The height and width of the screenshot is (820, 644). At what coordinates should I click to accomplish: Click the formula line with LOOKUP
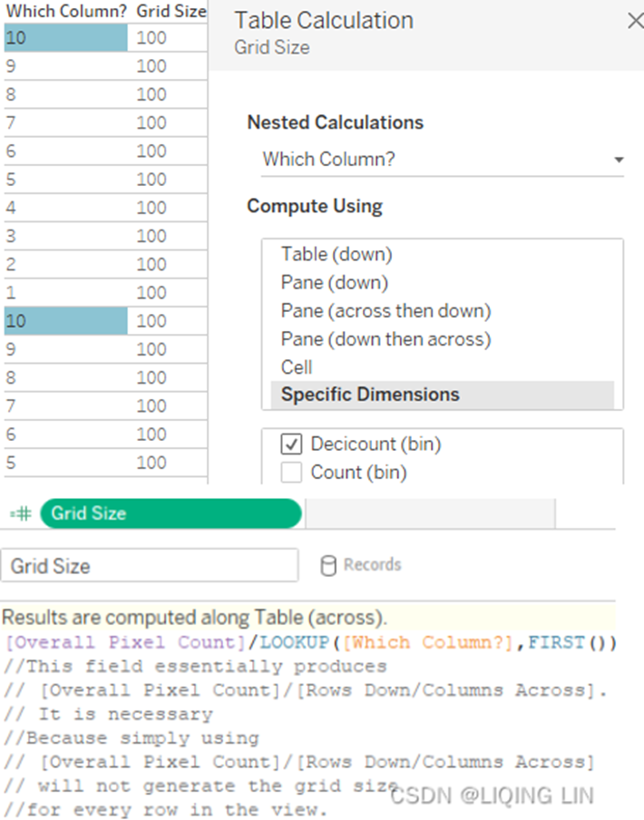pyautogui.click(x=310, y=642)
